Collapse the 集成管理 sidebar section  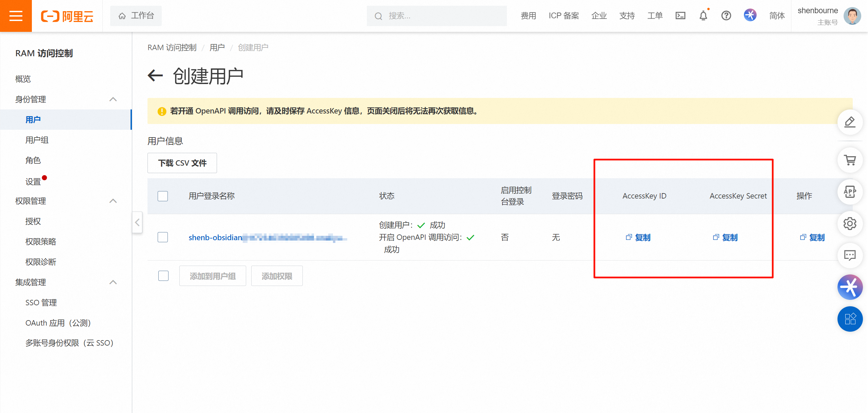113,282
